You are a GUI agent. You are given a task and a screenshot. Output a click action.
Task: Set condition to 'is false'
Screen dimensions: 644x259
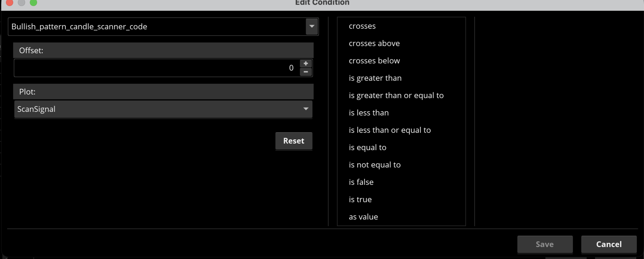[x=361, y=182]
